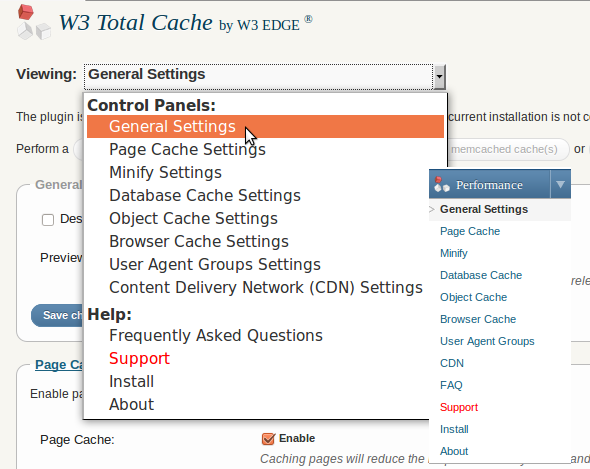Viewport: 590px width, 469px height.
Task: Select Install option in dropdown list
Action: click(131, 381)
